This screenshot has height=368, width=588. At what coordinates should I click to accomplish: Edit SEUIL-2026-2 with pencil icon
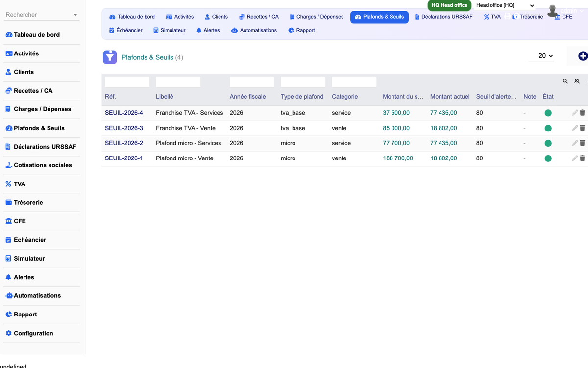click(575, 143)
